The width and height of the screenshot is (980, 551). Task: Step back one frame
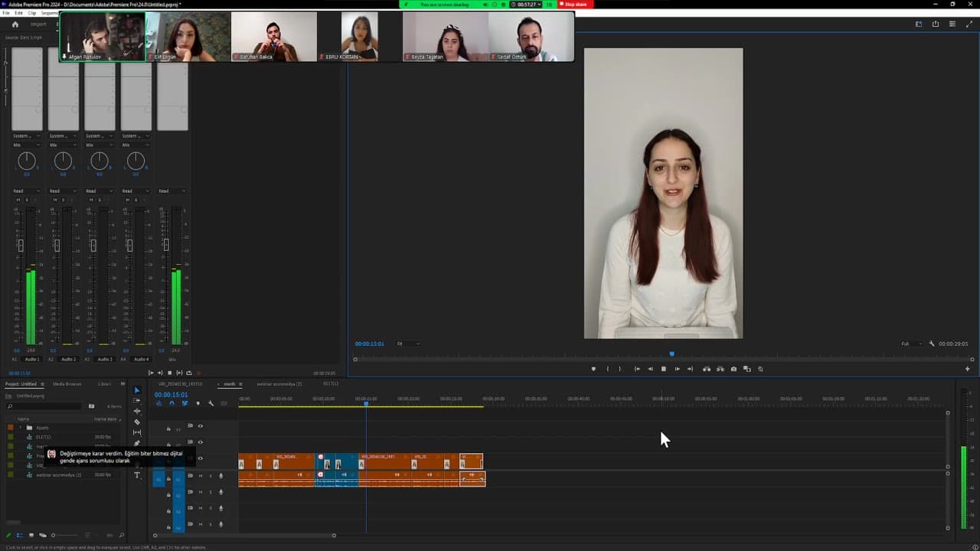(x=650, y=369)
